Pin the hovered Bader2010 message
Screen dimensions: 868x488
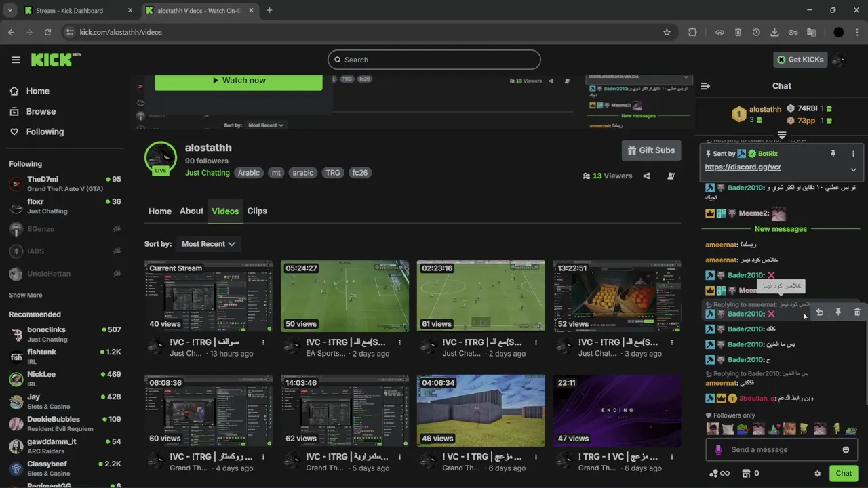[x=838, y=312]
